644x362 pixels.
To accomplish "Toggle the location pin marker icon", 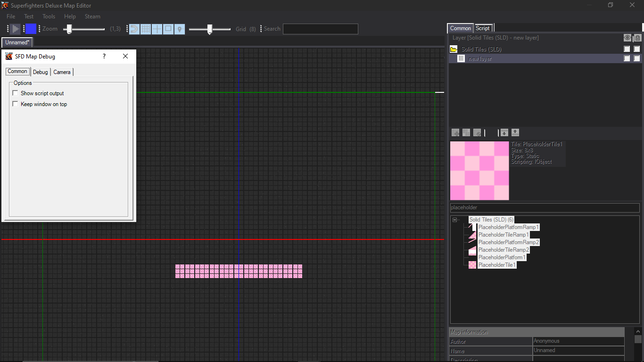I will coord(180,29).
